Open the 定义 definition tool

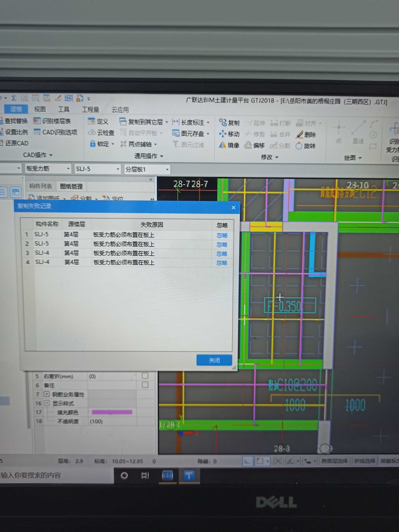[x=98, y=121]
